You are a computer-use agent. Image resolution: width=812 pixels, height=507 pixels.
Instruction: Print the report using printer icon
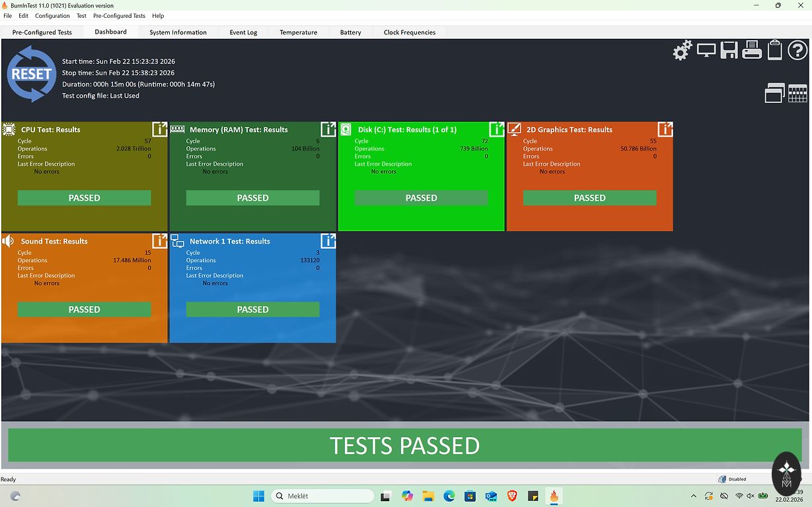click(752, 50)
